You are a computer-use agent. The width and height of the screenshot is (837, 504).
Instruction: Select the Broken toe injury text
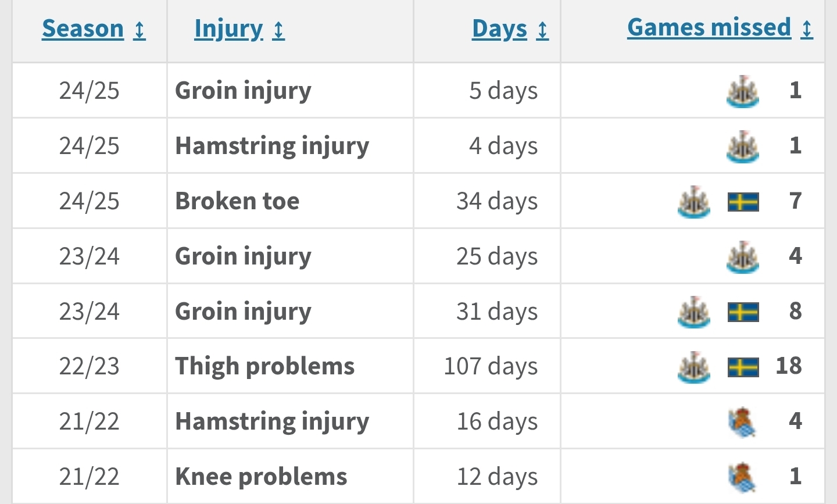237,201
